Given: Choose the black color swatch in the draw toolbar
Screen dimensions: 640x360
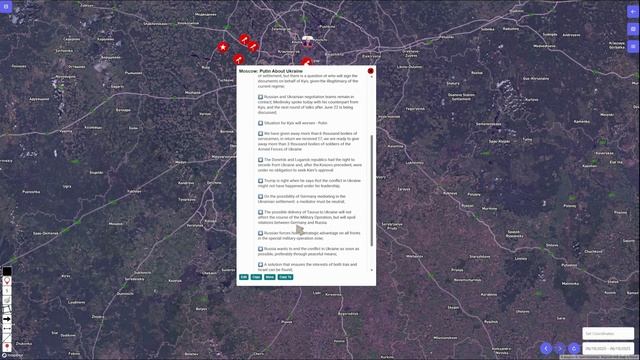Looking at the screenshot, I should pyautogui.click(x=7, y=271).
